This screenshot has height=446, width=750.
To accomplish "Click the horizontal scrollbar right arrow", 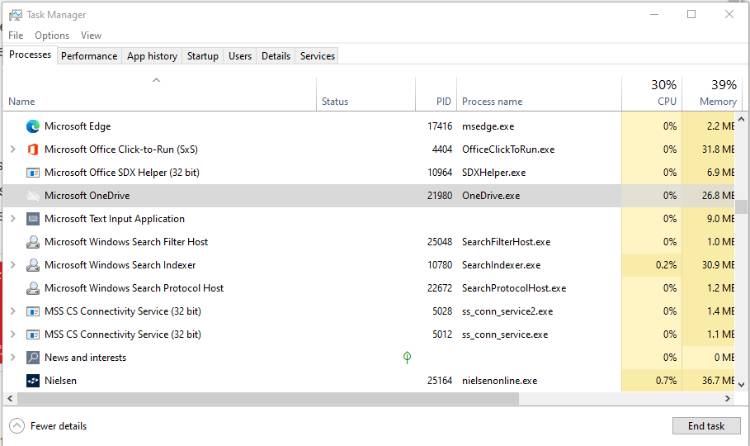I will click(728, 398).
